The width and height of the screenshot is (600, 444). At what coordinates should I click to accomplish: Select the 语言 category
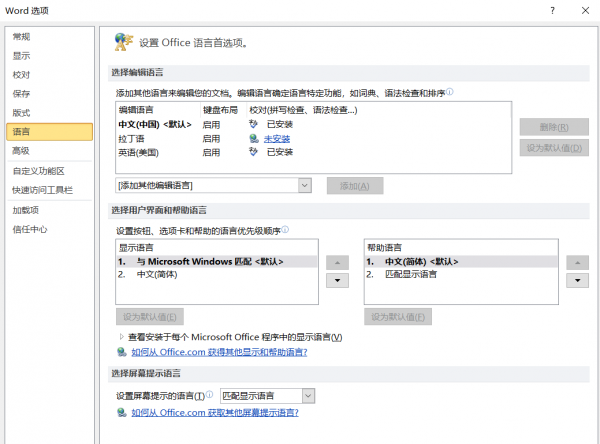(x=49, y=132)
